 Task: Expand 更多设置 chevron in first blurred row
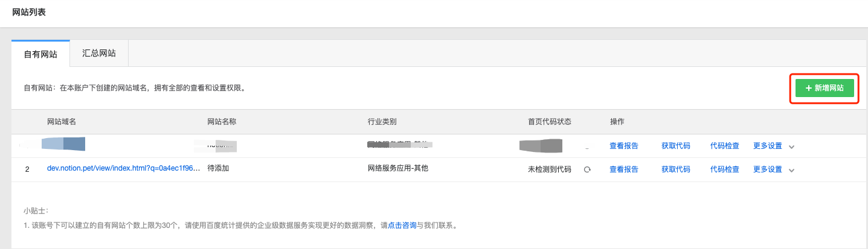click(791, 147)
